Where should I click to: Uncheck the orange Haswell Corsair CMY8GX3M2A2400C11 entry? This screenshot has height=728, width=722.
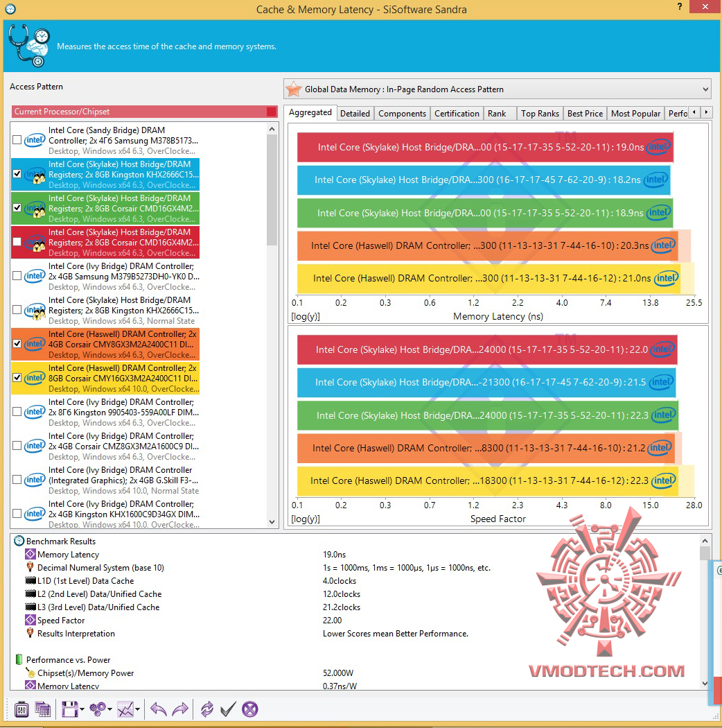click(17, 344)
